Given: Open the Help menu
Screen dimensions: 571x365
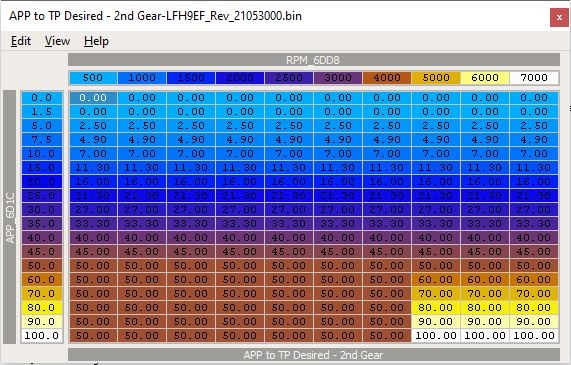Looking at the screenshot, I should pyautogui.click(x=96, y=41).
